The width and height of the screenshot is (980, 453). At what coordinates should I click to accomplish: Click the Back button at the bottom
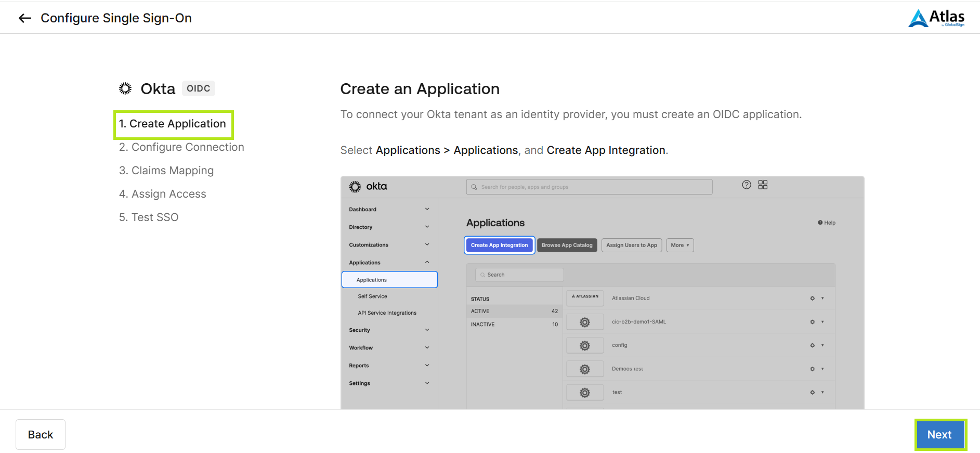[41, 435]
